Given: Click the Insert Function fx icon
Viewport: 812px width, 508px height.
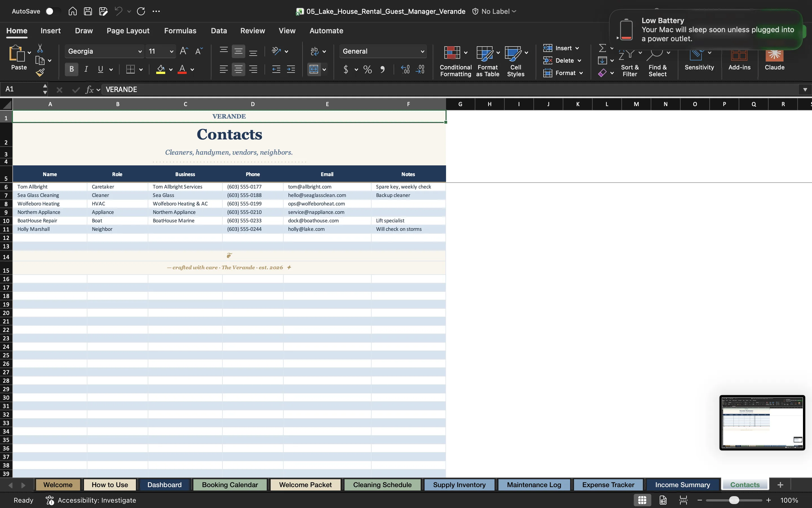Looking at the screenshot, I should 89,89.
